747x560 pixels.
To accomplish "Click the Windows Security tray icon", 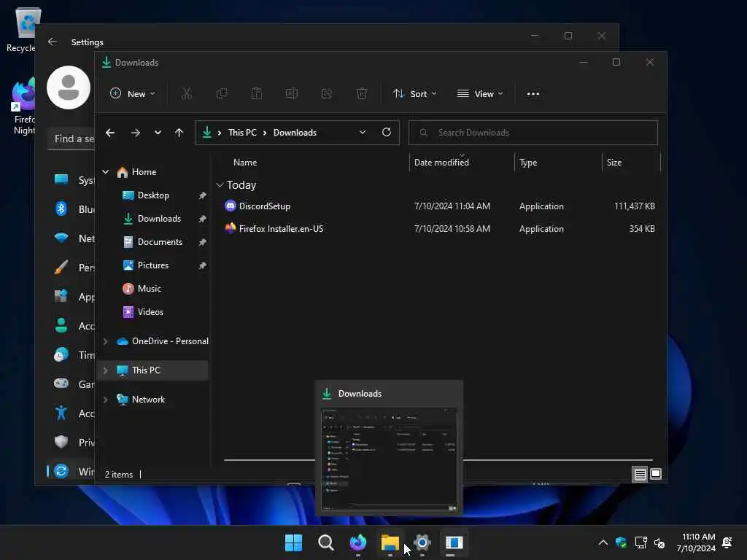I will tap(621, 542).
